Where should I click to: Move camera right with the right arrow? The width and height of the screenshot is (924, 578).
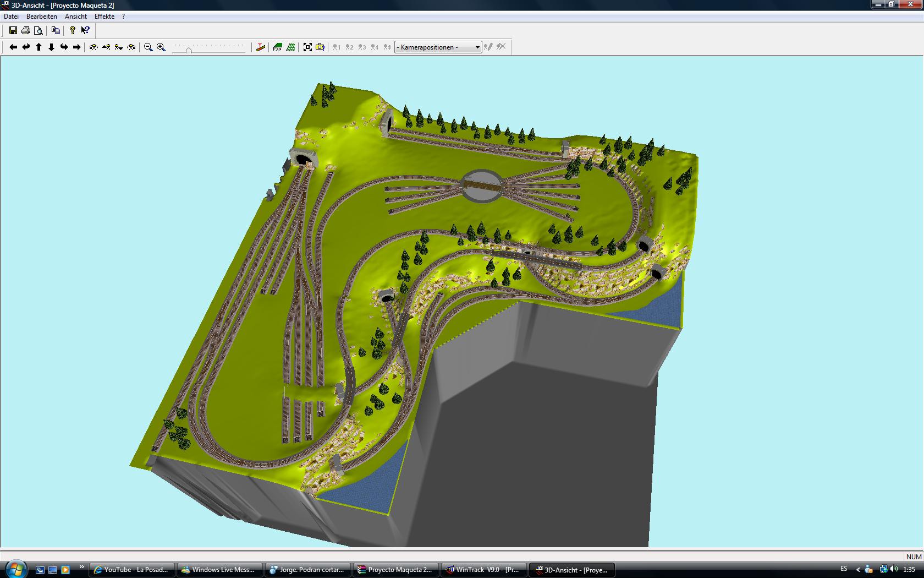[x=76, y=47]
